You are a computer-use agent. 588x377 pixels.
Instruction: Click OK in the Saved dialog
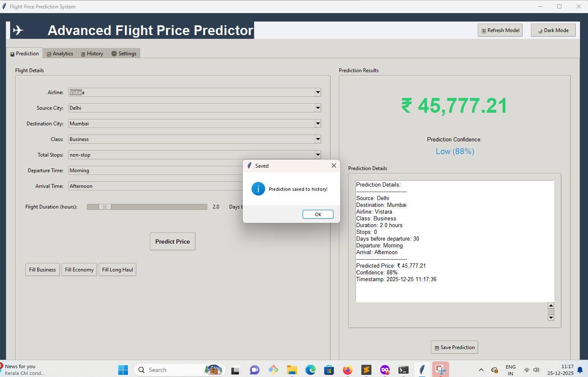point(318,214)
